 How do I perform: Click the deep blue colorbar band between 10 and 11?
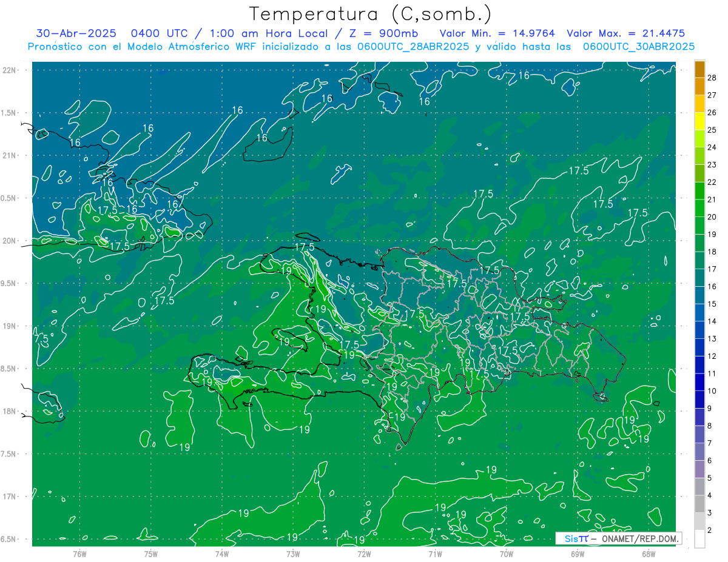(x=699, y=382)
